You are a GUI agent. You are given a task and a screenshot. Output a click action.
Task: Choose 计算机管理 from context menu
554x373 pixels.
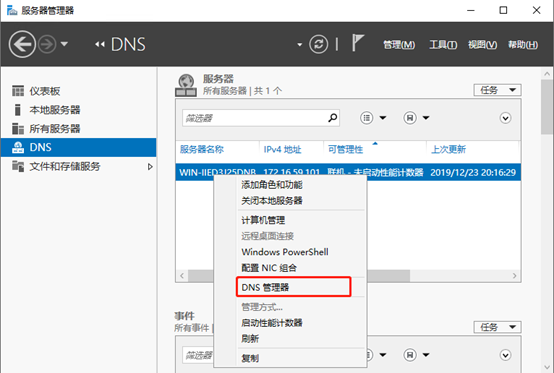(263, 220)
